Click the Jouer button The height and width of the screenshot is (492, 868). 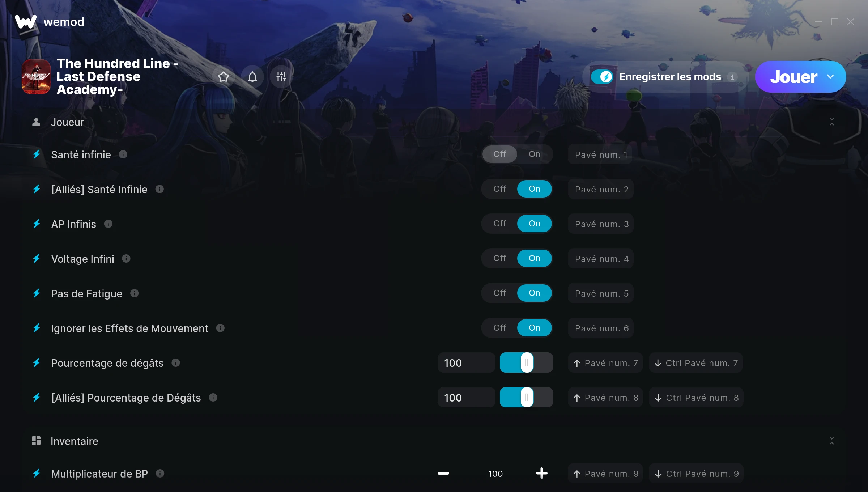pyautogui.click(x=794, y=77)
